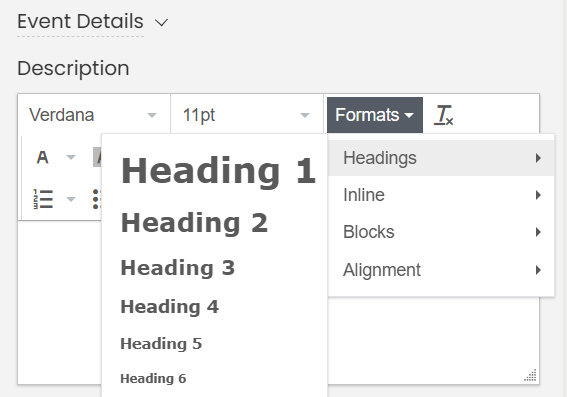The width and height of the screenshot is (567, 397).
Task: Click the background color icon
Action: [x=97, y=157]
